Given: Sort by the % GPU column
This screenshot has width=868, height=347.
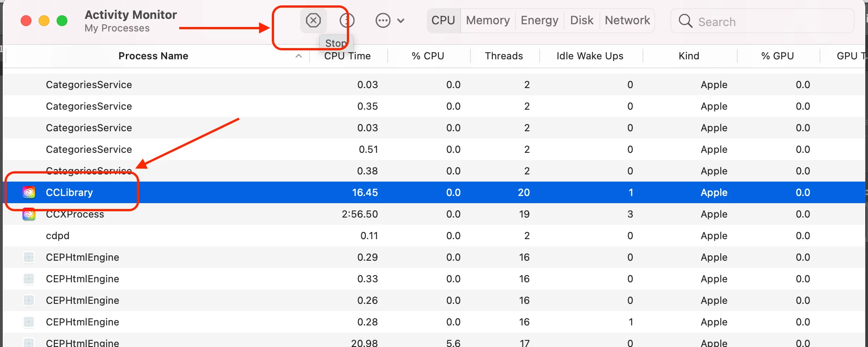Looking at the screenshot, I should tap(777, 56).
